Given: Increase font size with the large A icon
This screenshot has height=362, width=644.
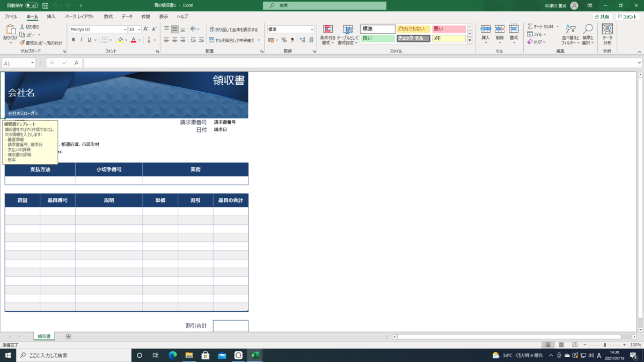Looking at the screenshot, I should coord(146,29).
